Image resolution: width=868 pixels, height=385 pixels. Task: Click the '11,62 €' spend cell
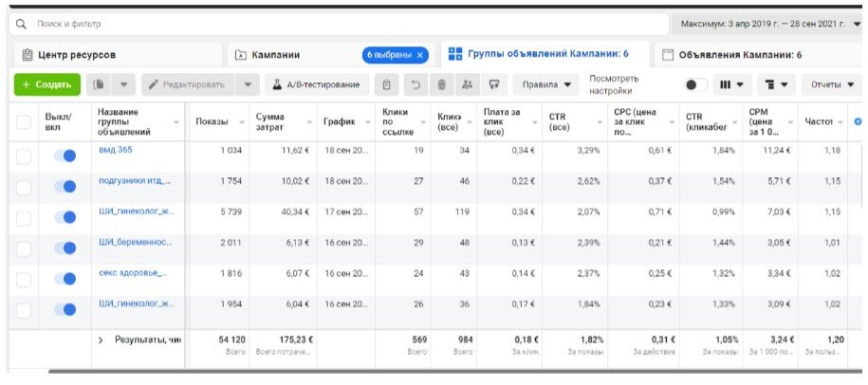296,150
